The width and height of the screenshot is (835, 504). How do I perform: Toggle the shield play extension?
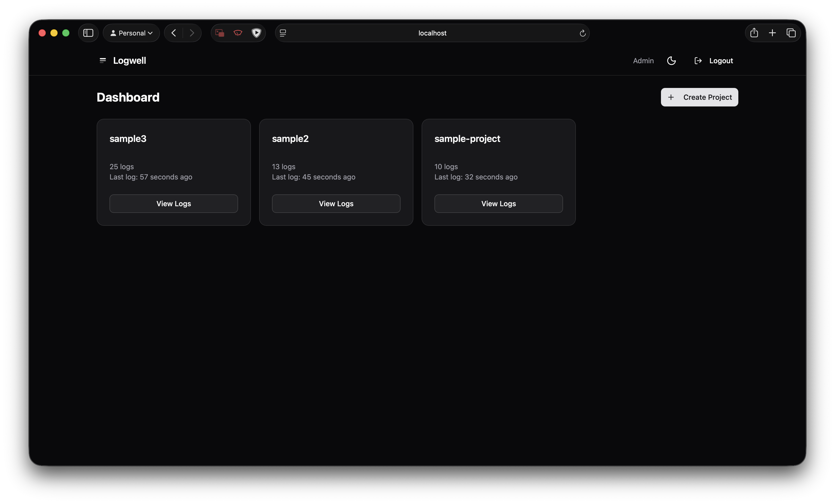(x=257, y=33)
